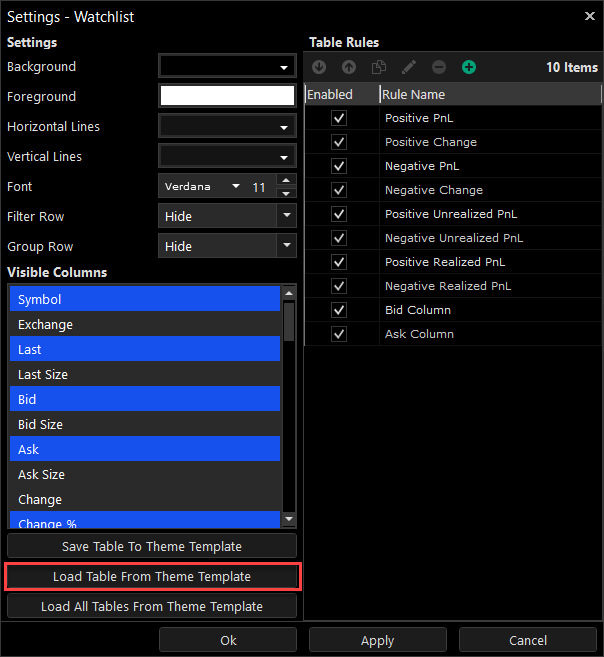Click the green add rule icon
This screenshot has height=657, width=604.
tap(469, 67)
